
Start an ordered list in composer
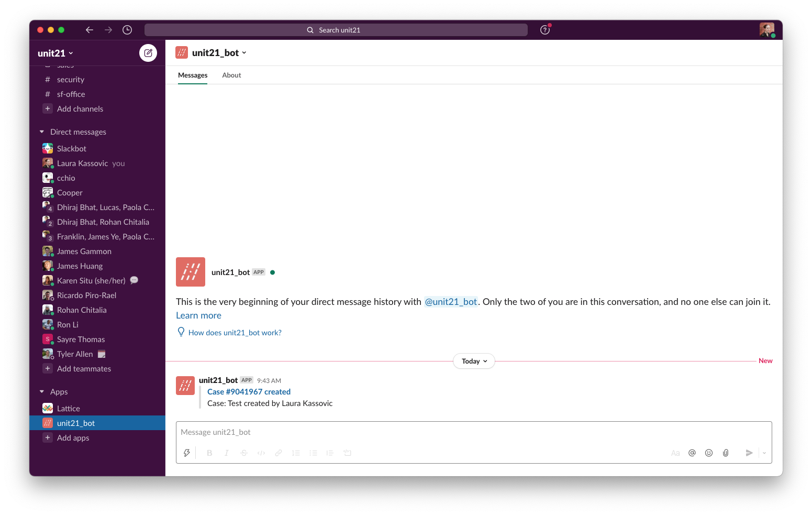pyautogui.click(x=296, y=453)
